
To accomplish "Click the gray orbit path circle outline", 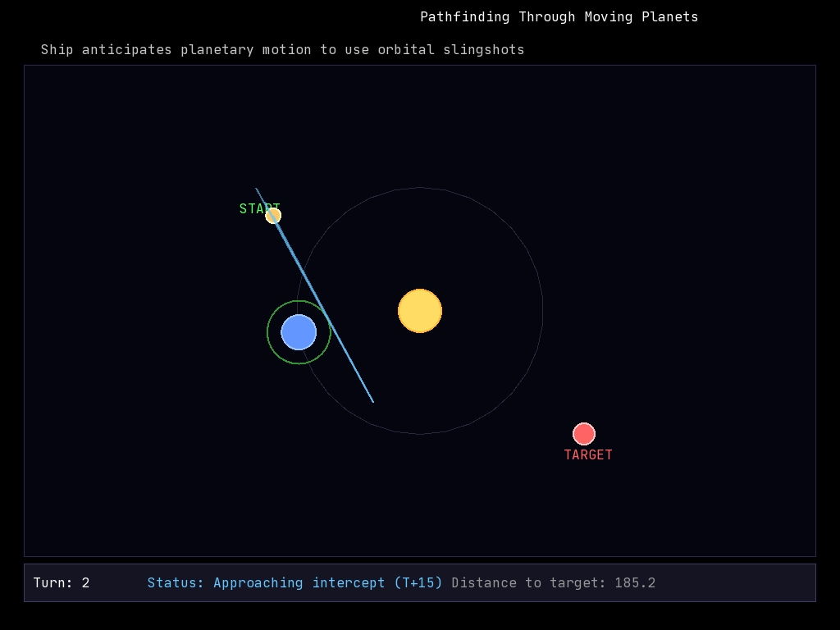I will (x=543, y=311).
